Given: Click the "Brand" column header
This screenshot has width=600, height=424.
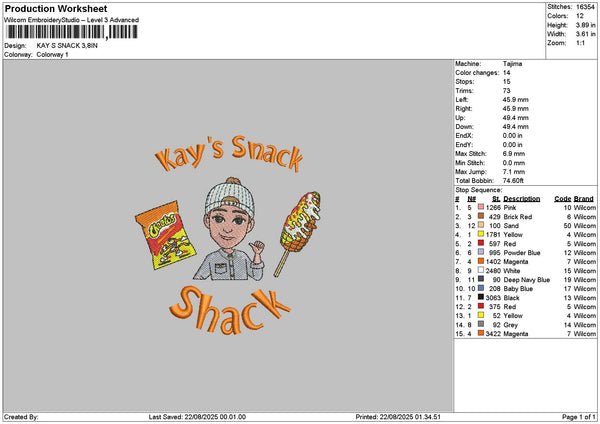Looking at the screenshot, I should (x=584, y=199).
